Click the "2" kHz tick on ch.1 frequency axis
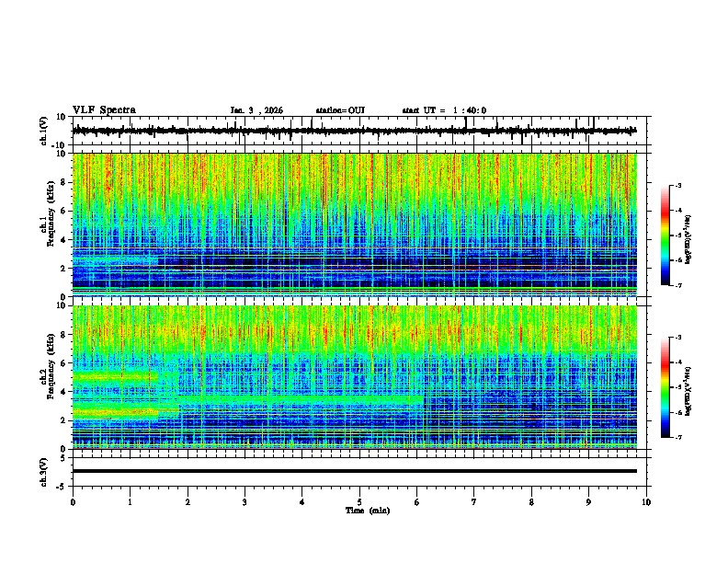The image size is (728, 563). point(63,268)
